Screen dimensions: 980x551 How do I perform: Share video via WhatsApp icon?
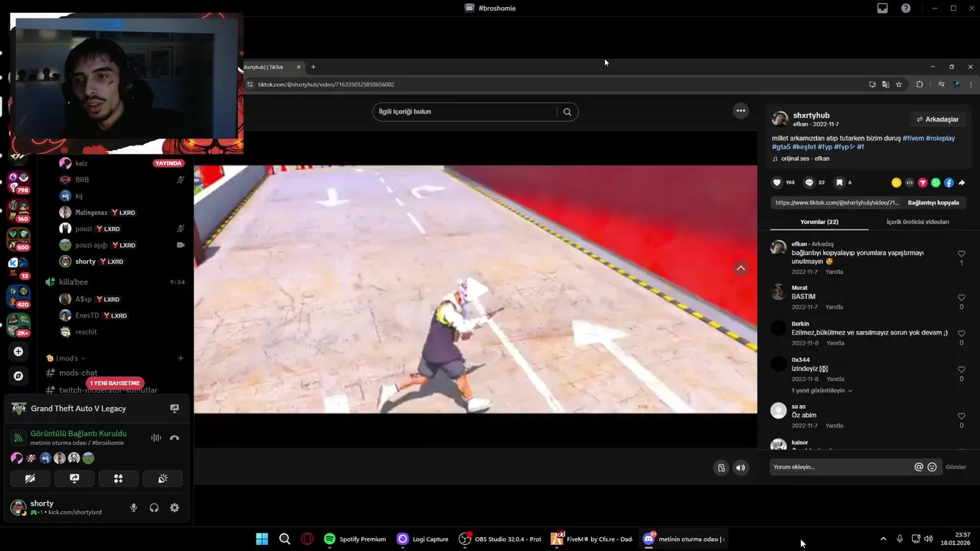(x=936, y=183)
